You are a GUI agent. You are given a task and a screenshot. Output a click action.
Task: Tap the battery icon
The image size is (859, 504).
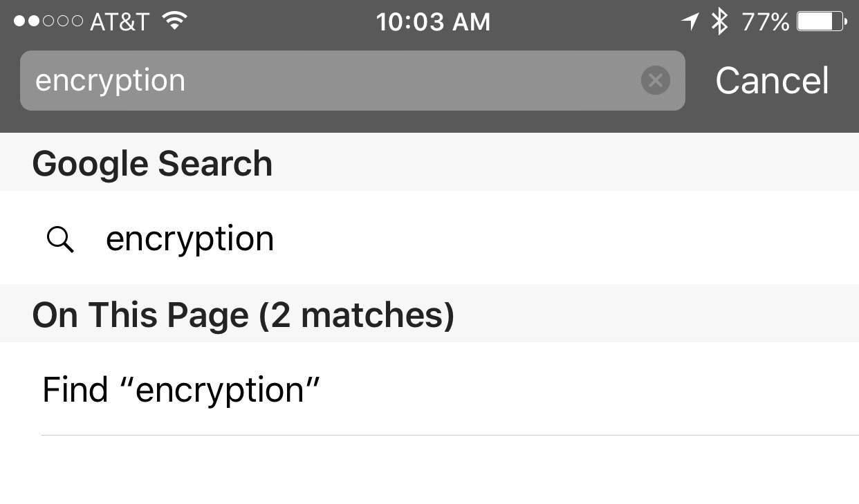point(822,21)
